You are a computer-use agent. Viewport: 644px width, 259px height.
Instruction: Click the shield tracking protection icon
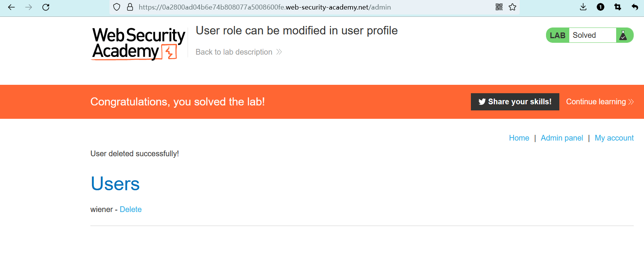pyautogui.click(x=117, y=7)
